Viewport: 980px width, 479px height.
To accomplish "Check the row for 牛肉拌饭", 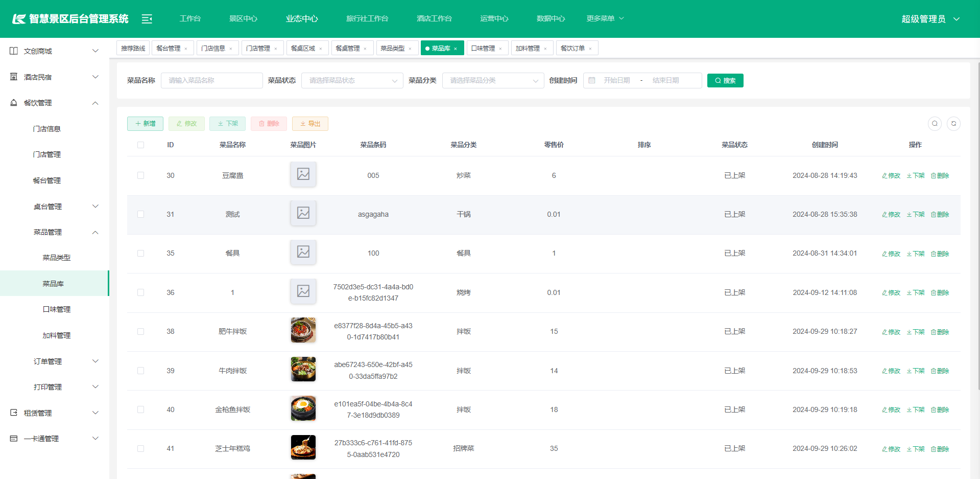I will (141, 371).
